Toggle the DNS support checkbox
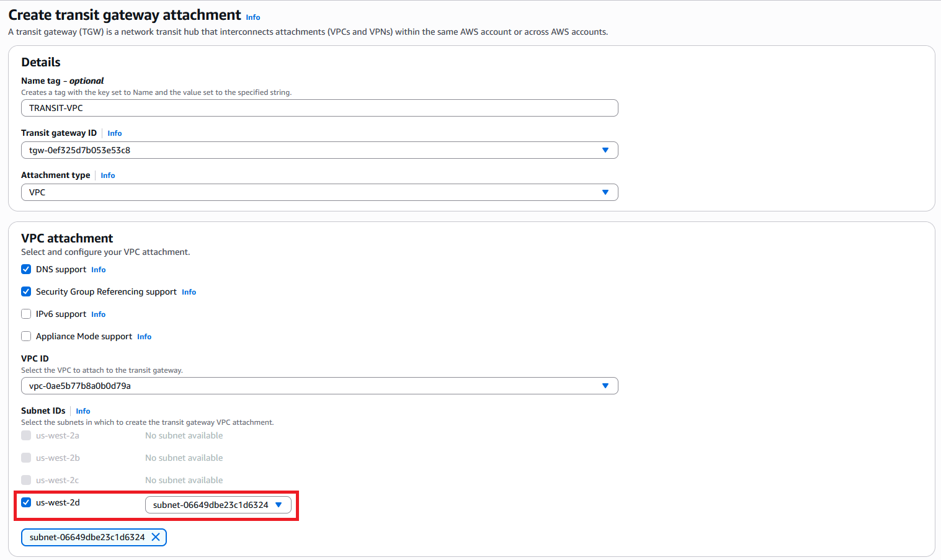 pyautogui.click(x=26, y=269)
